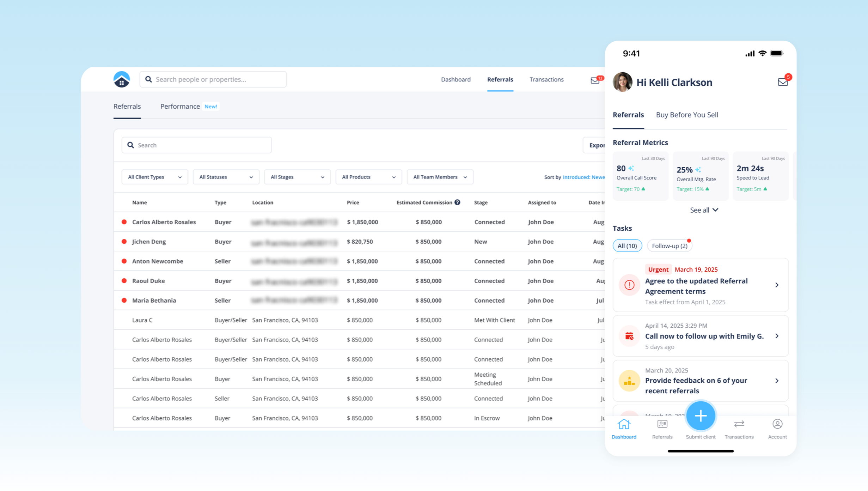The width and height of the screenshot is (868, 491).
Task: Click the Estimated Commission help icon
Action: coord(457,202)
